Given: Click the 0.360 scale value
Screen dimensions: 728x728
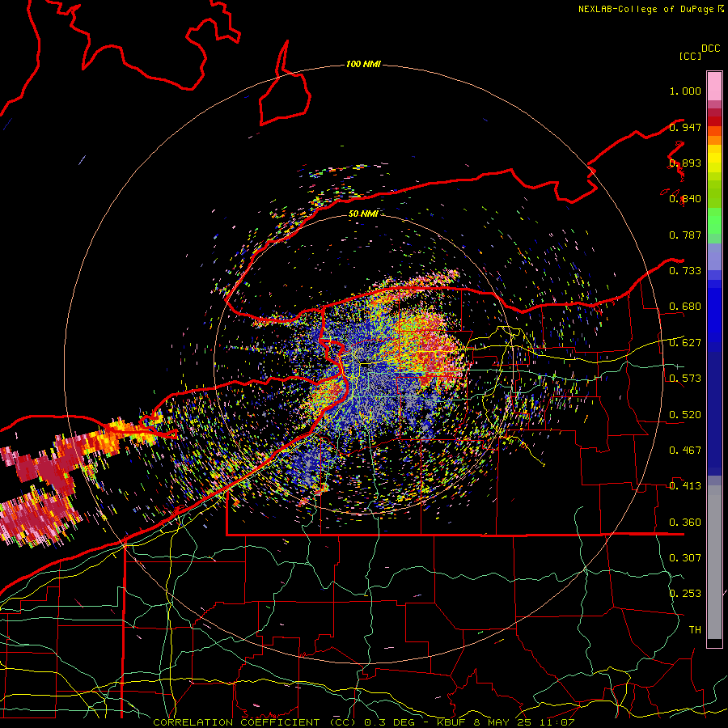Looking at the screenshot, I should point(685,523).
